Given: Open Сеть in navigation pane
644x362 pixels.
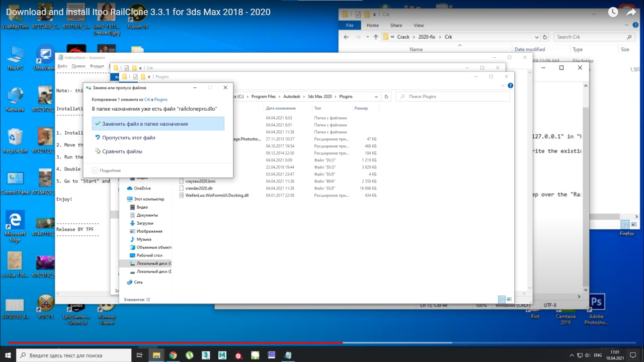Looking at the screenshot, I should [x=138, y=282].
